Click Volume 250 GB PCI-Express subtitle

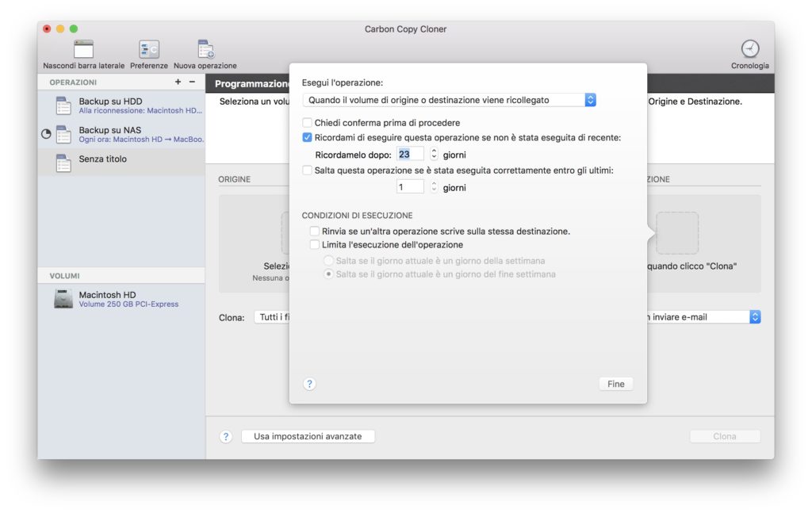(128, 304)
